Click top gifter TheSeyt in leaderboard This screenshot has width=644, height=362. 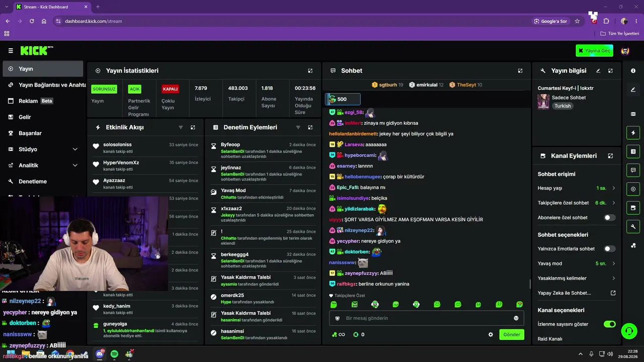466,85
